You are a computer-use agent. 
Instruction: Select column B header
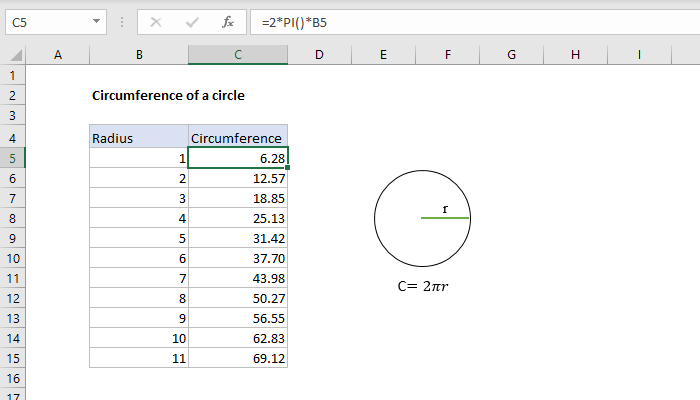139,55
